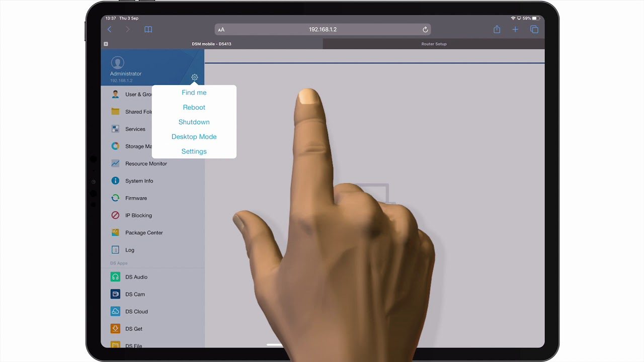Tap the Safari address bar
This screenshot has width=644, height=362.
coord(323,30)
